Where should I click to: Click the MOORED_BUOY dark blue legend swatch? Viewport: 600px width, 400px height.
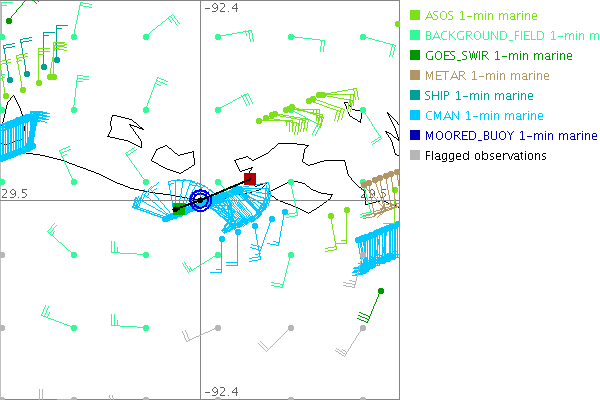pyautogui.click(x=415, y=136)
